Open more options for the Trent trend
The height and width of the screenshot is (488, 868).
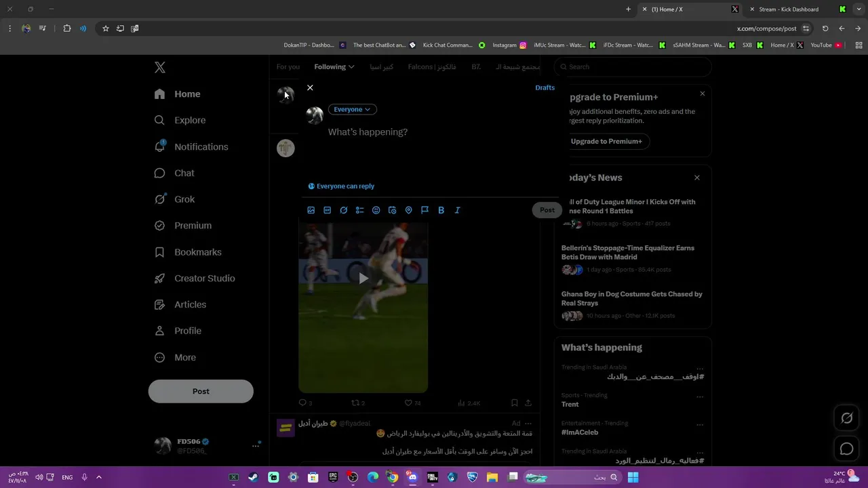(x=700, y=397)
